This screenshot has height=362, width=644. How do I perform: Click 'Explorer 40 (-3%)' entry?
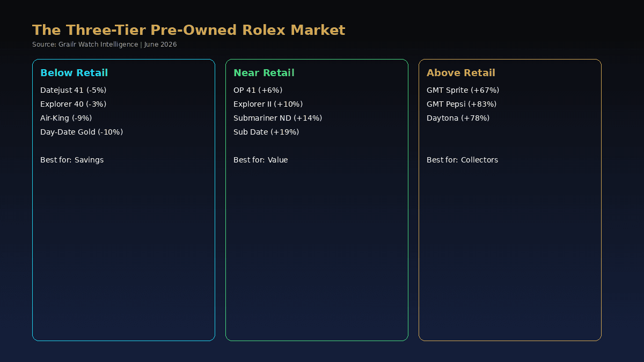click(x=74, y=104)
